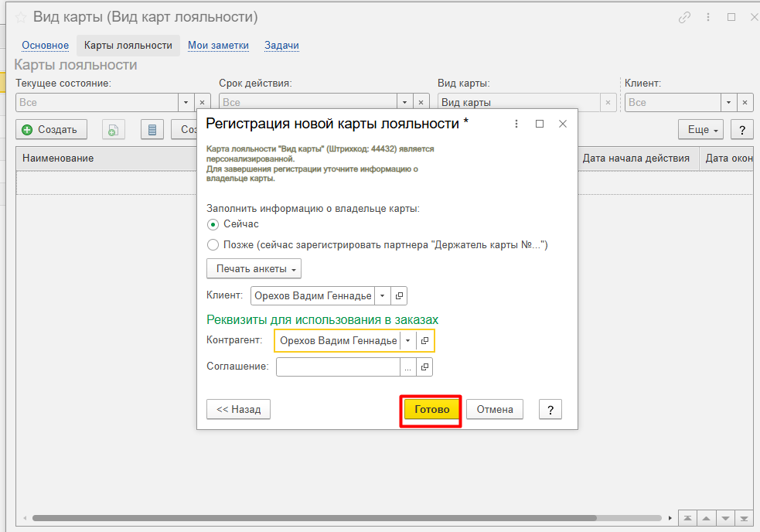Expand the Печать анкеты dropdown
Image resolution: width=760 pixels, height=532 pixels.
tap(254, 269)
